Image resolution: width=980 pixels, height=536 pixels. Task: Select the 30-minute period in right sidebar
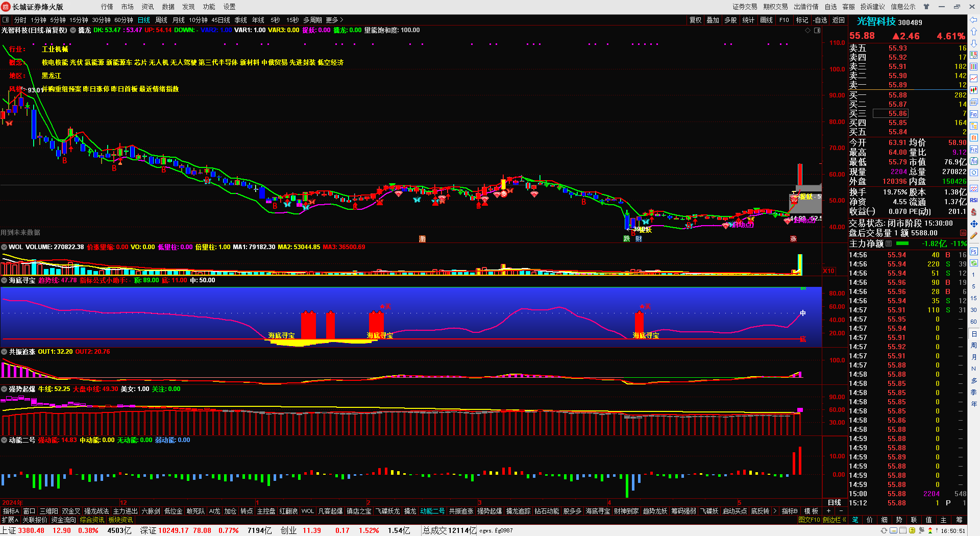point(974,310)
